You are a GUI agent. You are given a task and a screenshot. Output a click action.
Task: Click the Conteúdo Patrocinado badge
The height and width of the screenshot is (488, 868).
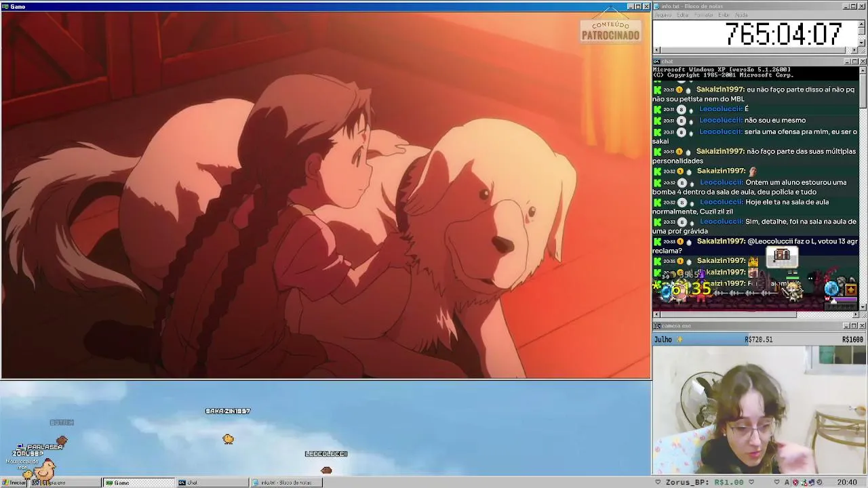tap(610, 30)
